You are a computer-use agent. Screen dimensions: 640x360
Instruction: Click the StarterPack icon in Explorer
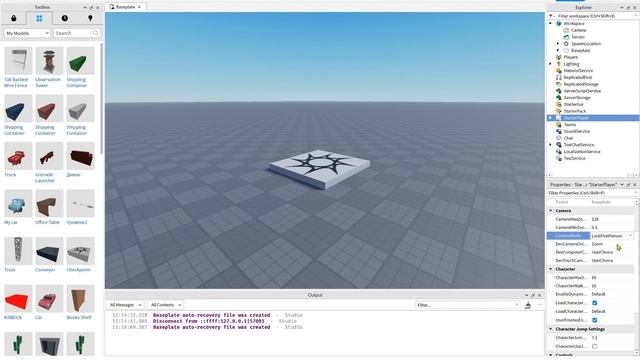click(559, 111)
